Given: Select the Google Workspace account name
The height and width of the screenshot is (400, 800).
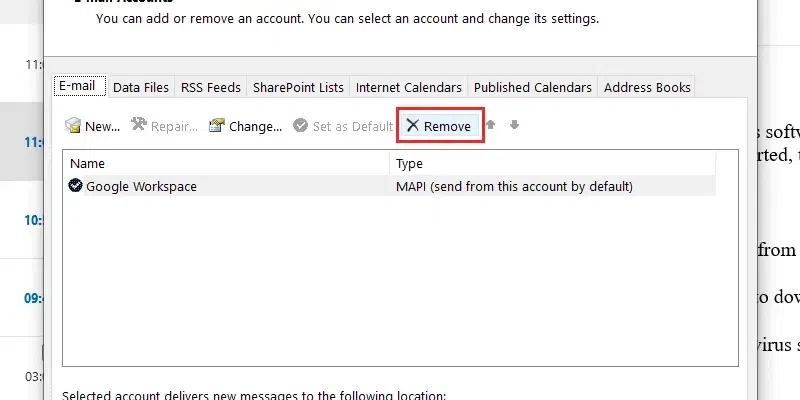Looking at the screenshot, I should point(141,186).
